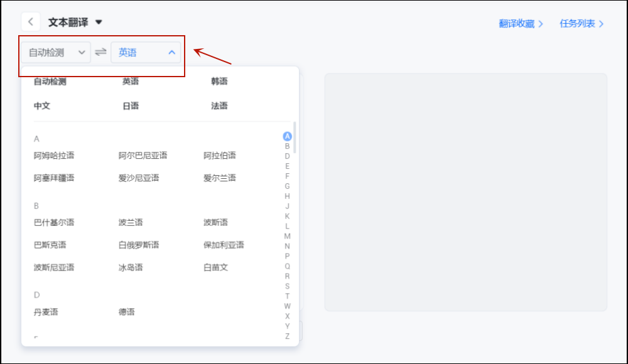Jump to letter T in index
This screenshot has height=364, width=628.
pos(287,296)
